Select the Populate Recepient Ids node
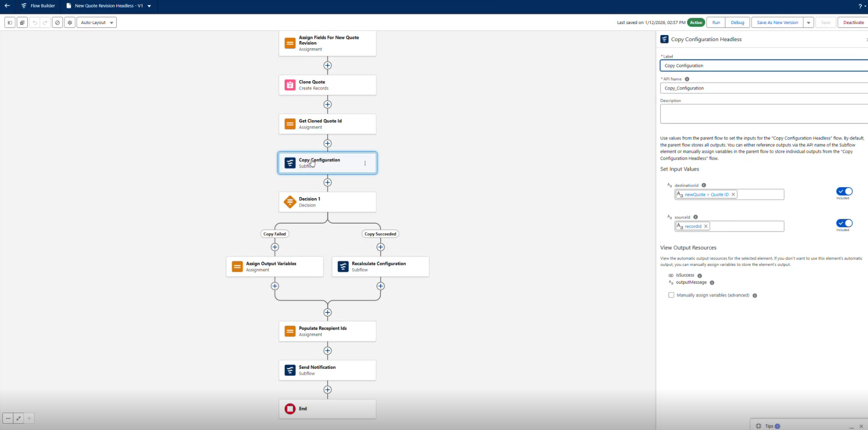Screen dimensions: 868x430 coord(327,332)
